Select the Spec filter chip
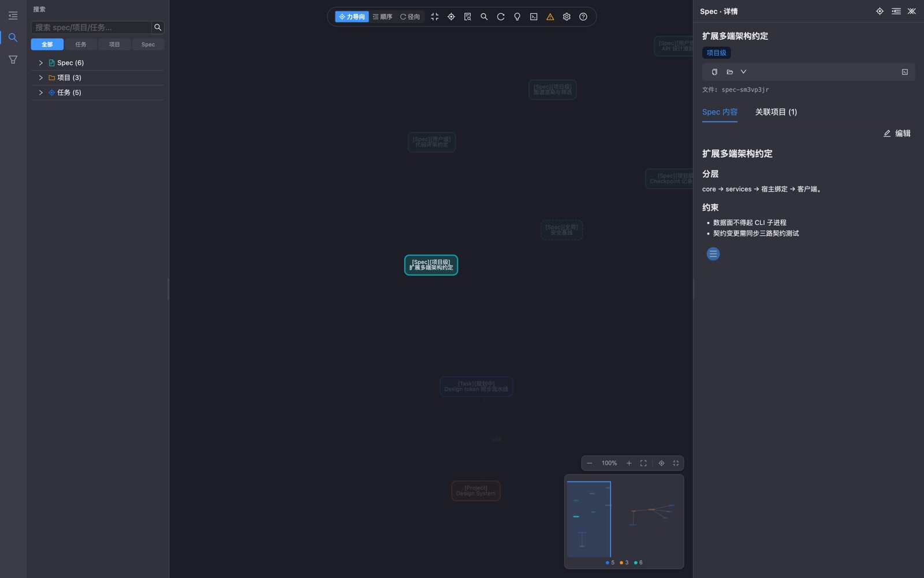924x578 pixels. point(148,45)
